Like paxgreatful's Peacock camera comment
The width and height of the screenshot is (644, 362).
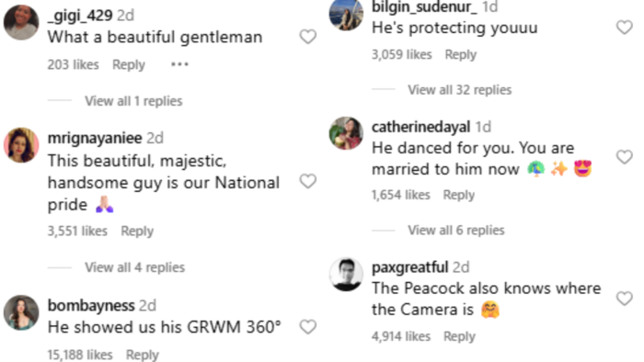point(625,299)
